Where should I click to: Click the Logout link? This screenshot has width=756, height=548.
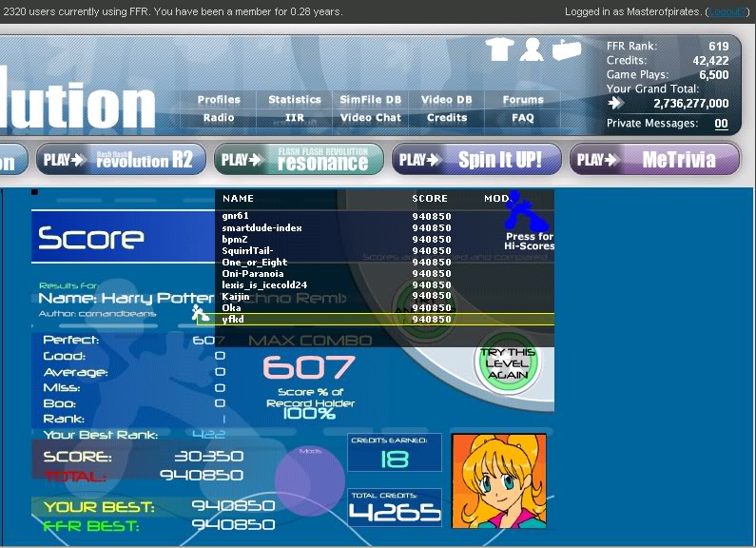coord(727,11)
